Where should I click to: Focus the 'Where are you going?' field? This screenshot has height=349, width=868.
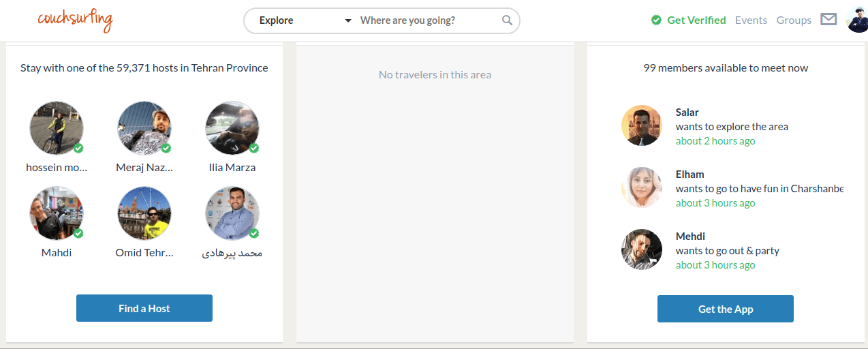[x=429, y=20]
